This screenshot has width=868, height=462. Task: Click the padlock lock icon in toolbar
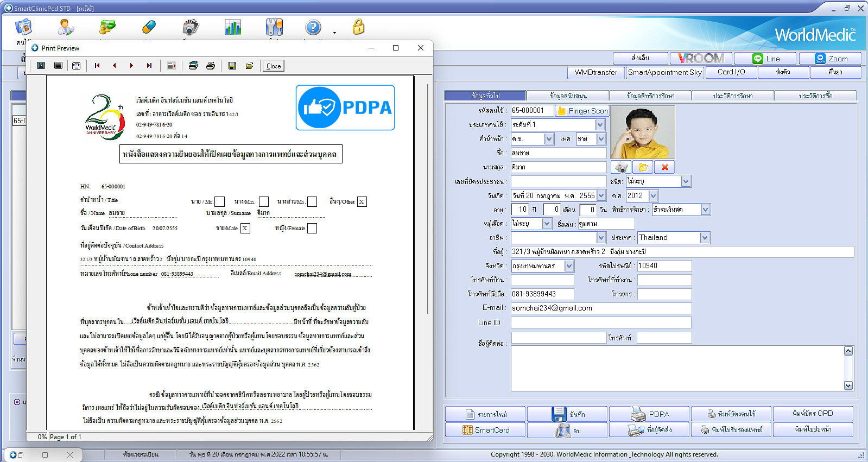358,27
